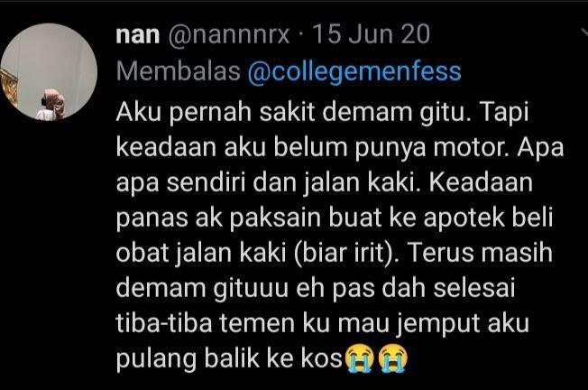Click the word "Keadaan" ending the third line
Screen dimensions: 588x390
coord(481,182)
